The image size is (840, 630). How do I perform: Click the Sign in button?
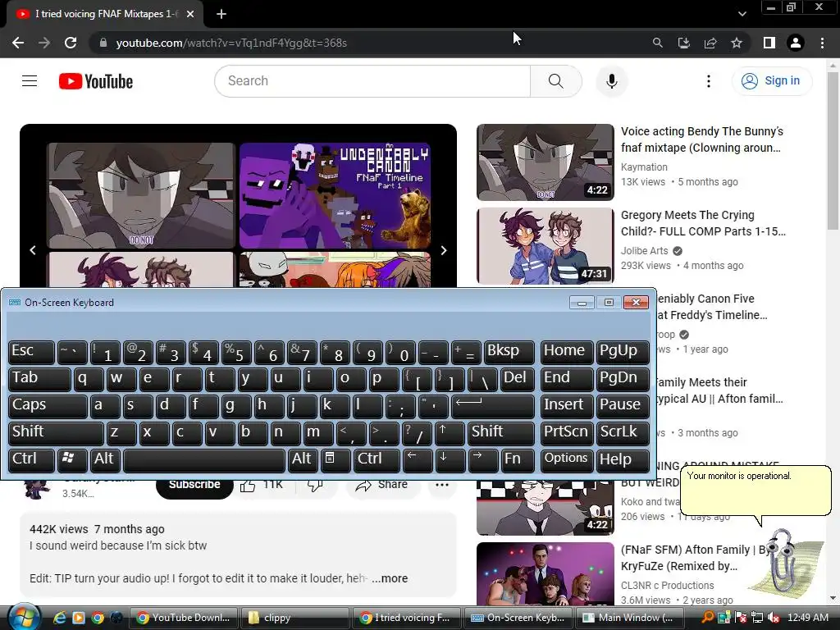(x=771, y=81)
